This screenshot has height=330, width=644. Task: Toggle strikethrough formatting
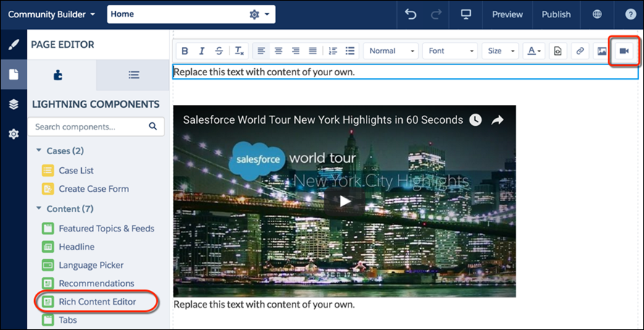[219, 51]
